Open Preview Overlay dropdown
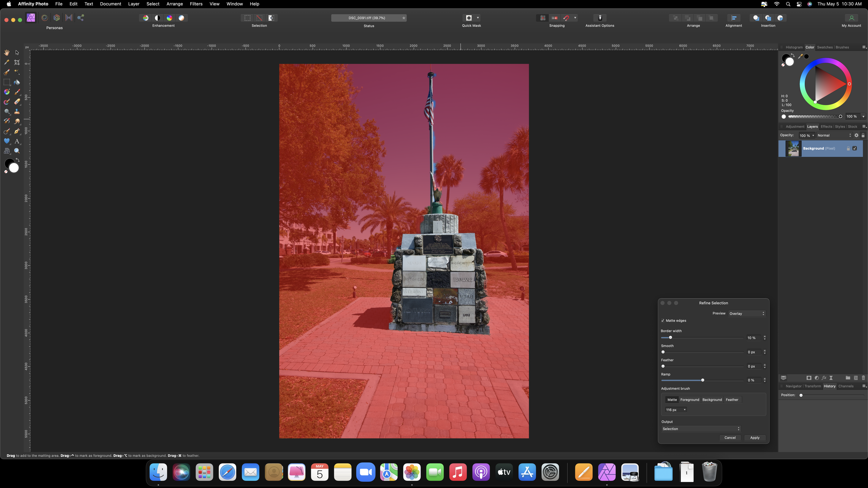 pos(747,313)
